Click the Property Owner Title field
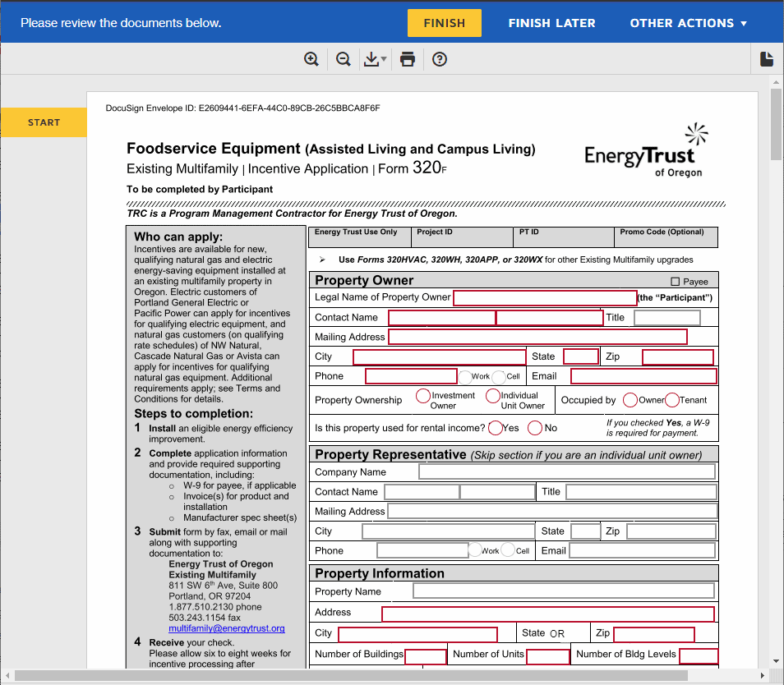Image resolution: width=784 pixels, height=685 pixels. [667, 318]
